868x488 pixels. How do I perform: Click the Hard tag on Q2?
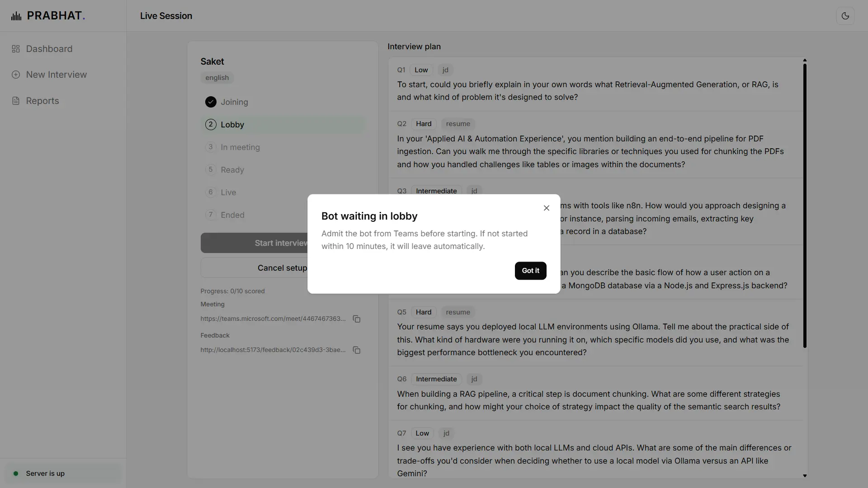click(424, 124)
